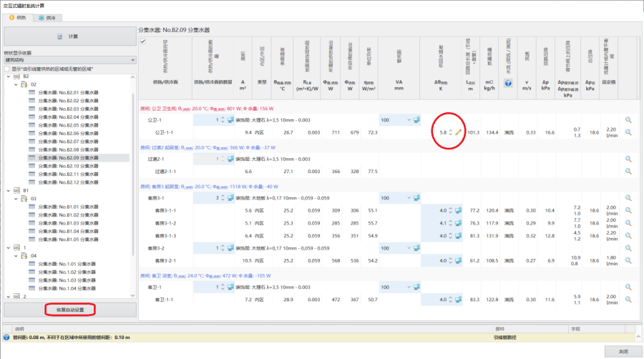Image resolution: width=644 pixels, height=359 pixels.
Task: Click computer icon beside 客房3-1-2 temperature difference 4.1
Action: click(x=459, y=223)
